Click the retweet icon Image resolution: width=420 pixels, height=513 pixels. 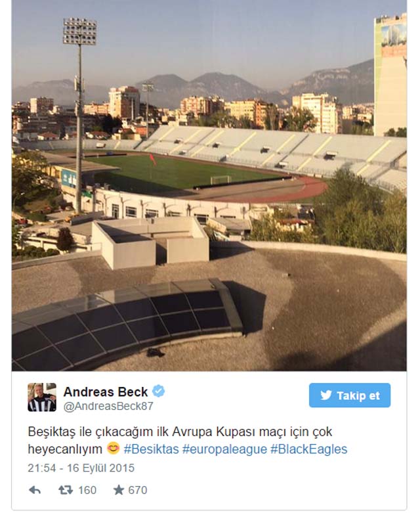tap(66, 490)
